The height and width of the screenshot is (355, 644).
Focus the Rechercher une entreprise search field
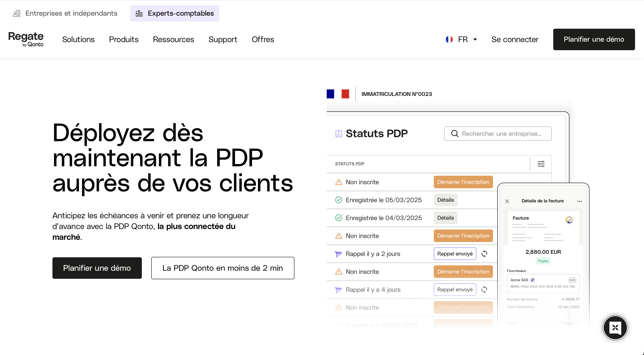[497, 134]
